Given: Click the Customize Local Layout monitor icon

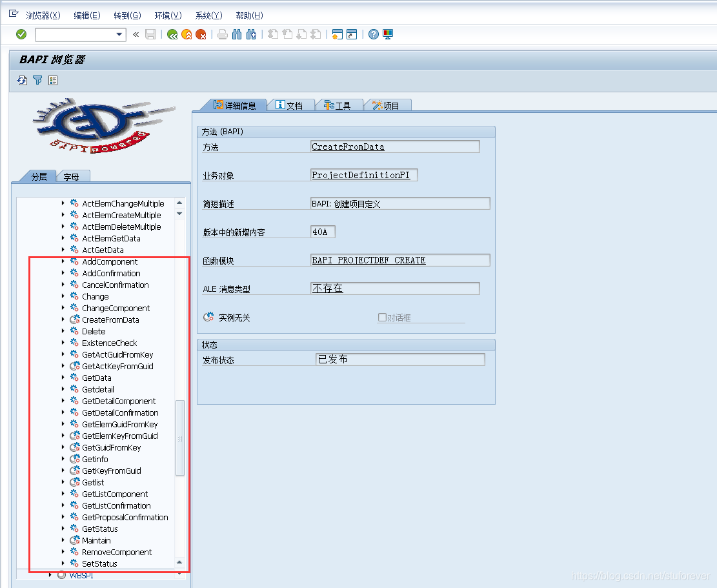Looking at the screenshot, I should click(x=388, y=34).
